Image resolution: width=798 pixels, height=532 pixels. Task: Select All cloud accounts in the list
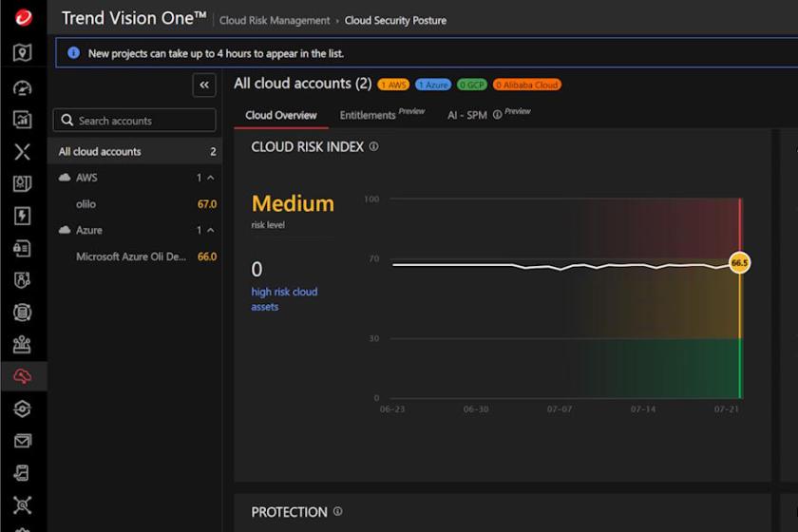tap(135, 152)
